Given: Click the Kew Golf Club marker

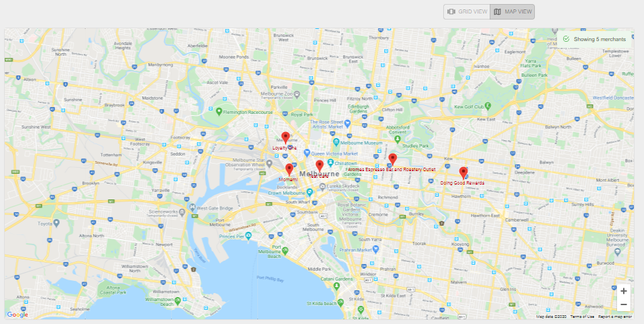Looking at the screenshot, I should (x=488, y=106).
